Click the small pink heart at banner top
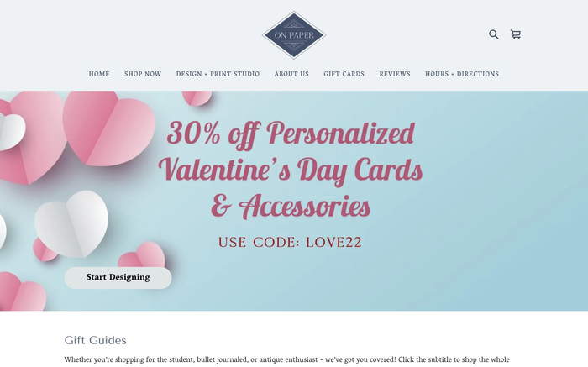588x367 pixels. point(197,98)
